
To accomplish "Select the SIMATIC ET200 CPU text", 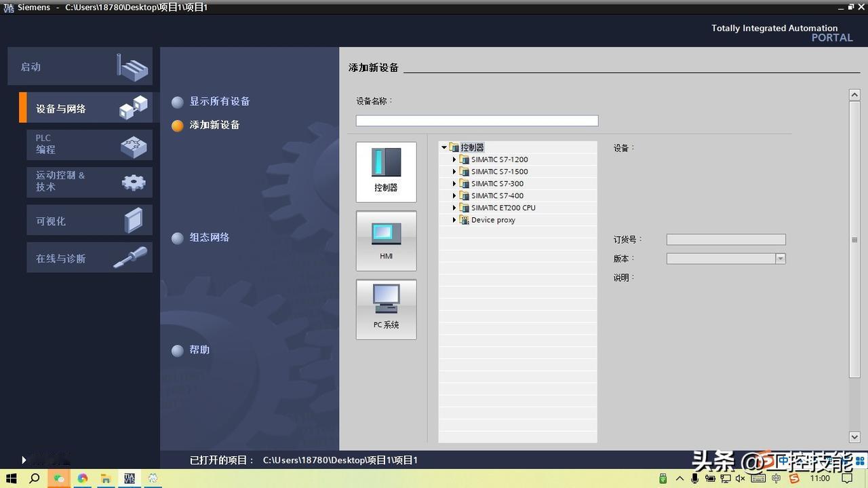I will point(503,208).
